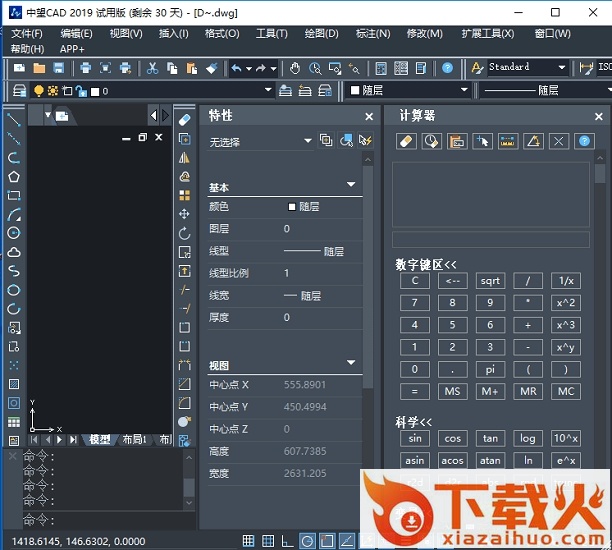Toggle layer lock icon in layer bar
Viewport: 612px width, 550px height.
[81, 91]
